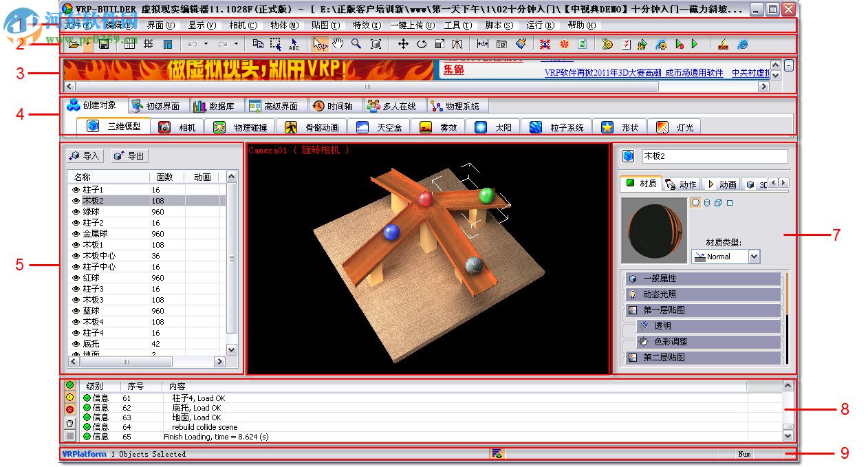Open the 材质类型 Normal dropdown

[755, 256]
